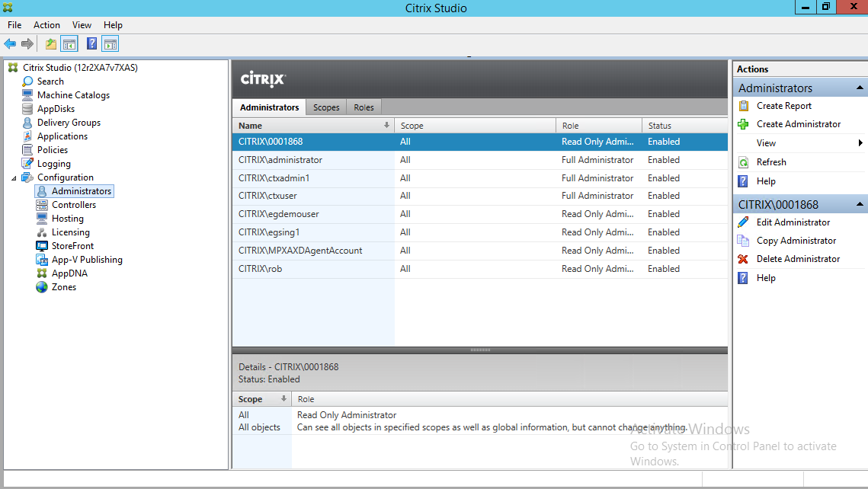Open the Action menu
Image resolution: width=868 pixels, height=489 pixels.
click(46, 25)
